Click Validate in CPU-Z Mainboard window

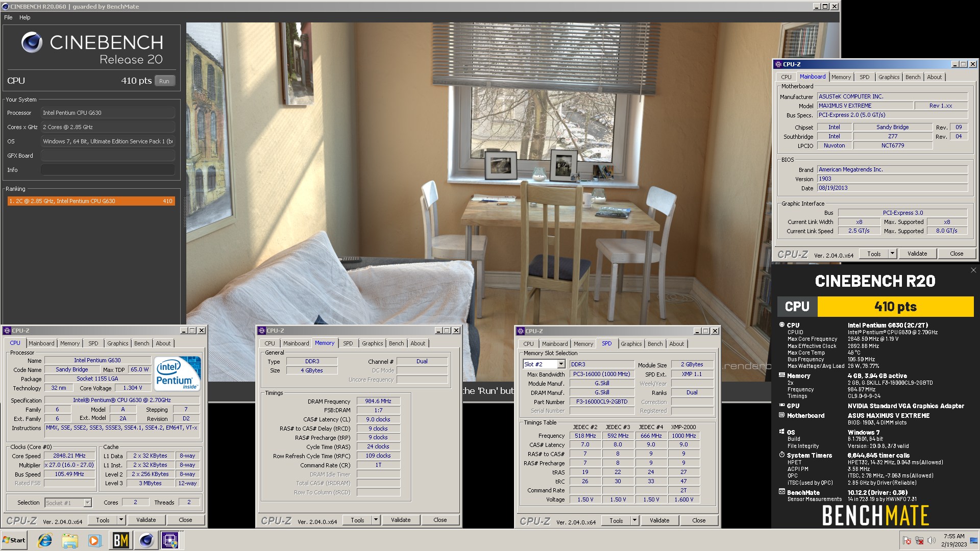coord(917,254)
